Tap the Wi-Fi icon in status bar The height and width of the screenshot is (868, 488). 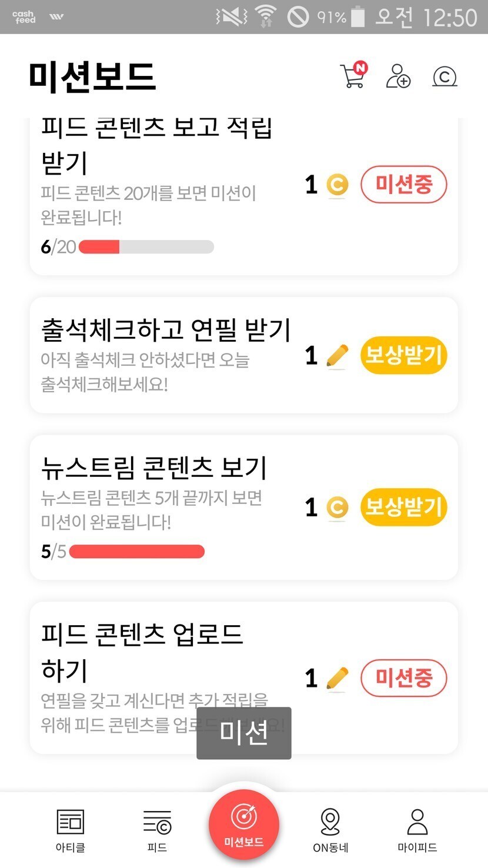[x=266, y=16]
